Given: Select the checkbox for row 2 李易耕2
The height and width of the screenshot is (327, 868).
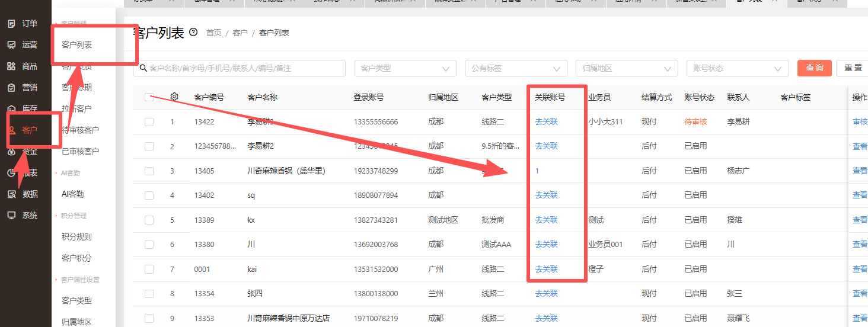Looking at the screenshot, I should (149, 146).
